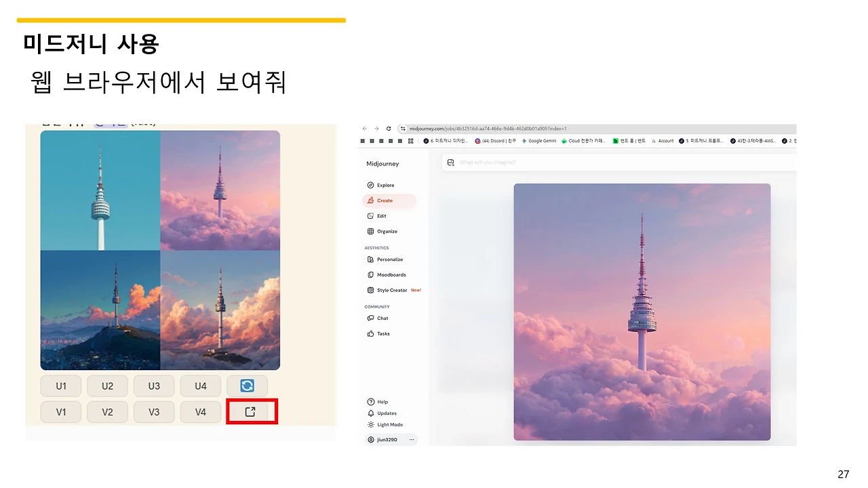Open the Google Gemini bookmark
Viewport: 868px width, 488px height.
coord(539,140)
